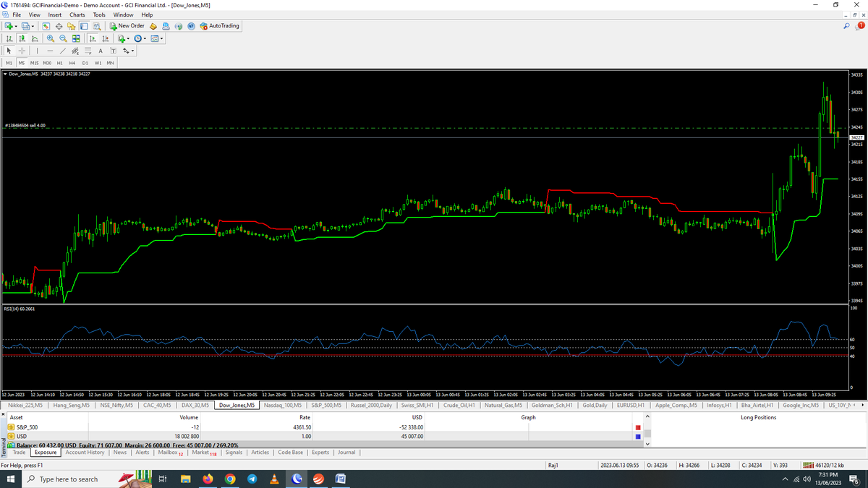Image resolution: width=868 pixels, height=488 pixels.
Task: Switch to M15 timeframe
Action: 34,63
